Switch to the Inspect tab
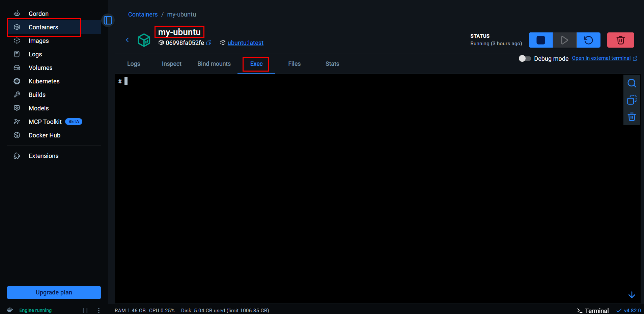Viewport: 644px width, 314px height. click(172, 64)
